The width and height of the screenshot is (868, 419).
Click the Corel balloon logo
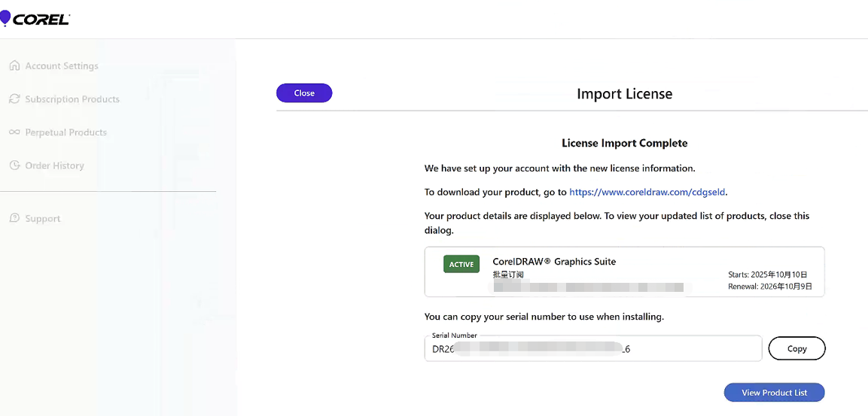[x=5, y=19]
